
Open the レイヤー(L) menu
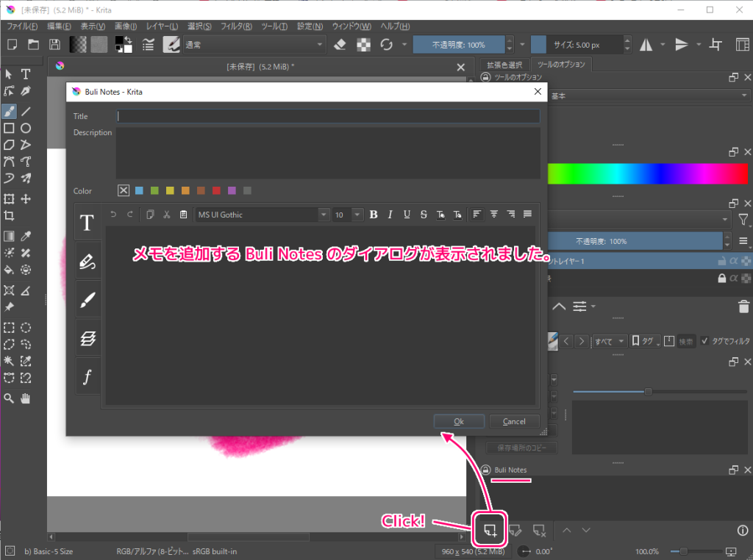pyautogui.click(x=162, y=26)
